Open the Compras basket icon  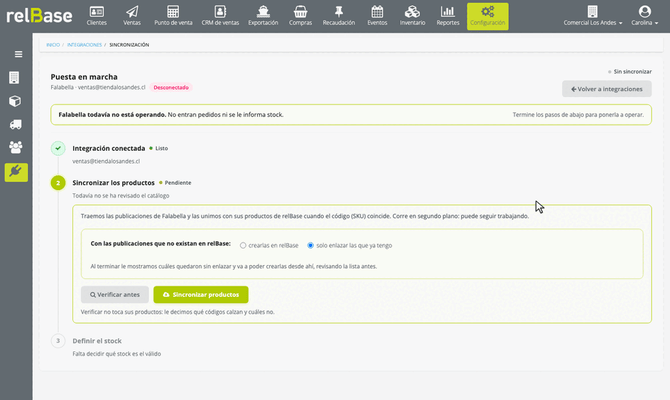point(300,11)
